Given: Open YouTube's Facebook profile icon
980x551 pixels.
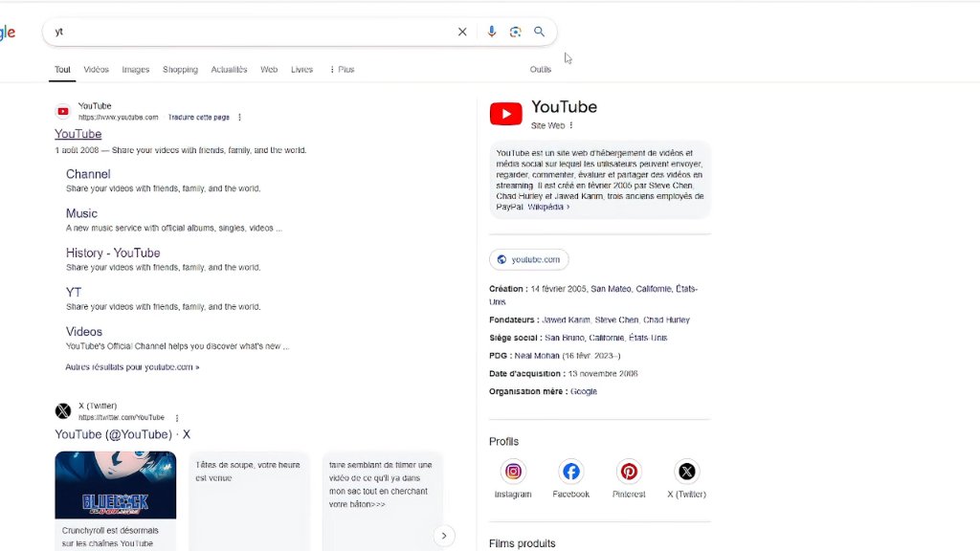Looking at the screenshot, I should 570,472.
